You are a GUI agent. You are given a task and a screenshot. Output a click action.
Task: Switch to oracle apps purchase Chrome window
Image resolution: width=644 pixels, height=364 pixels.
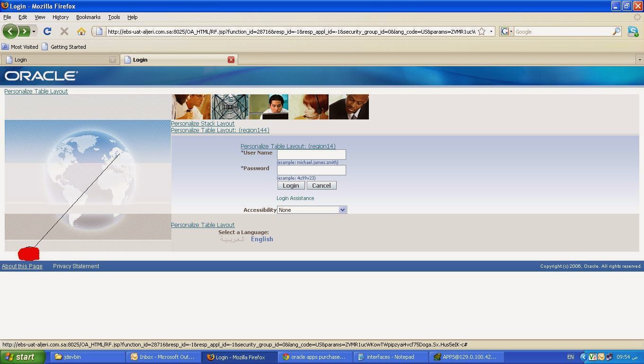tap(315, 357)
